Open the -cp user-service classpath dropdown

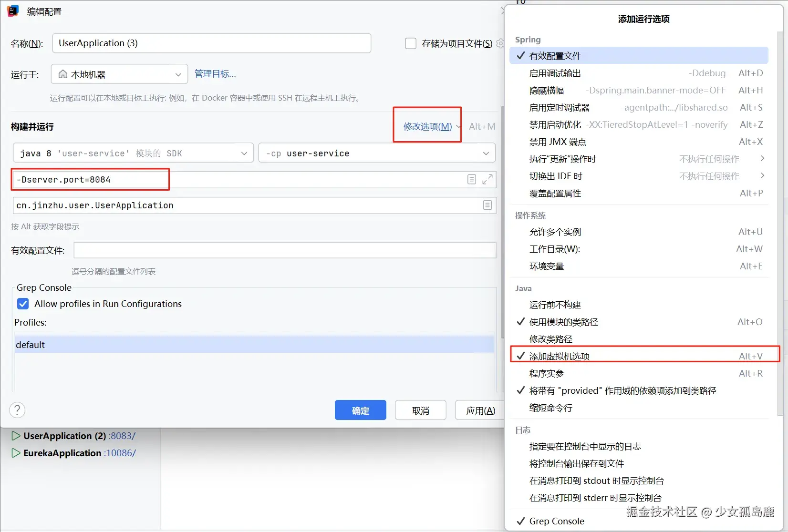(377, 153)
